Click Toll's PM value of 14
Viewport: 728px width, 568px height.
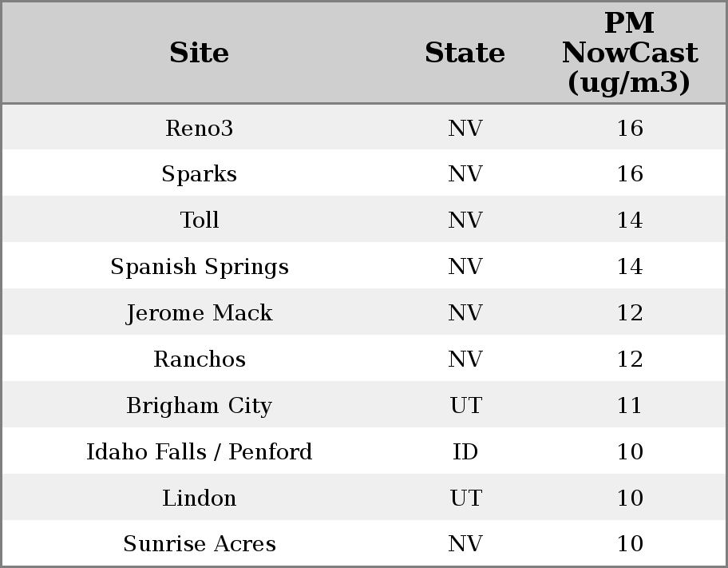(630, 220)
